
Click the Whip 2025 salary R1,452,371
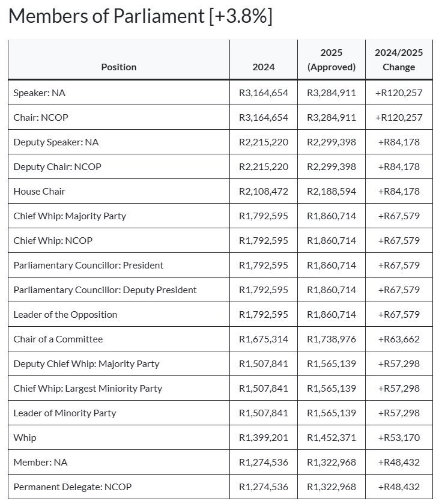tap(332, 437)
